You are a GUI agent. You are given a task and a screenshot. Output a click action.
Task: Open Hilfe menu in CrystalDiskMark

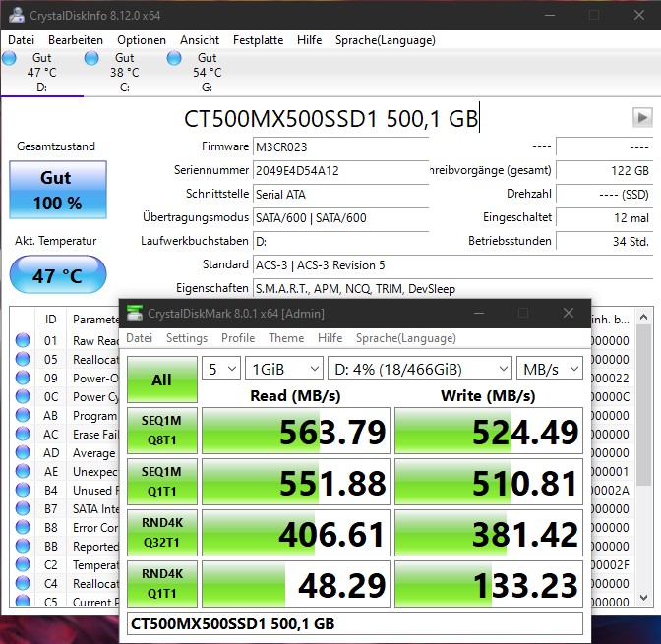point(330,338)
